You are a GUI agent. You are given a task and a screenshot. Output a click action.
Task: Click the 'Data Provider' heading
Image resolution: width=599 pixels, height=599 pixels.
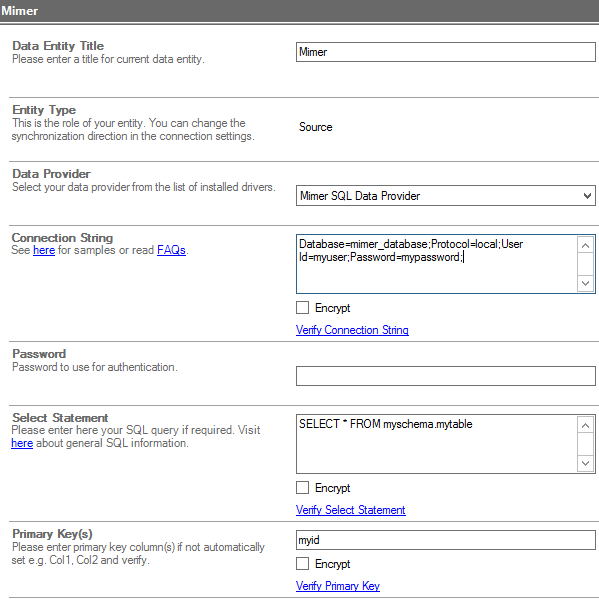[x=51, y=174]
